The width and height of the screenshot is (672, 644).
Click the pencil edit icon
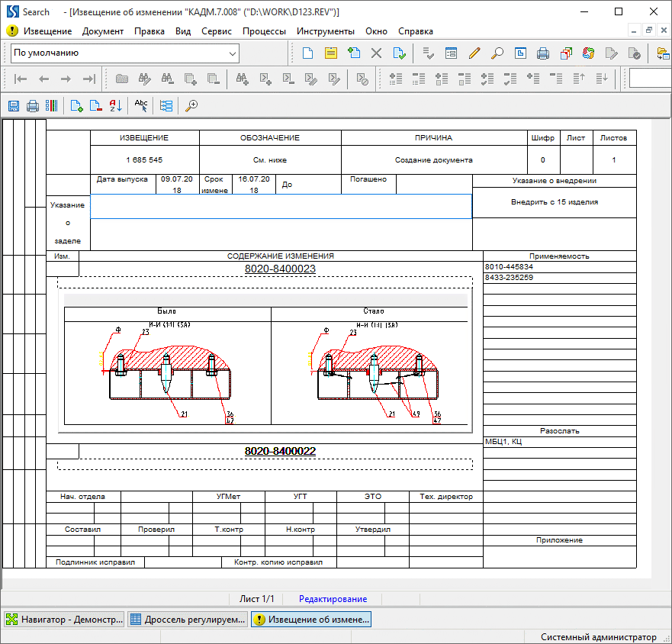tap(474, 53)
